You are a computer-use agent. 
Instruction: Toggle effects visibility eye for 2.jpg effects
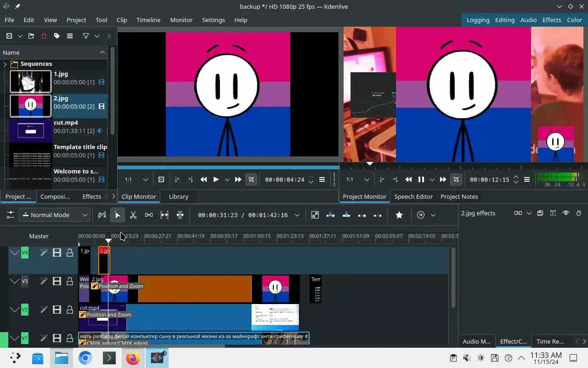(565, 213)
